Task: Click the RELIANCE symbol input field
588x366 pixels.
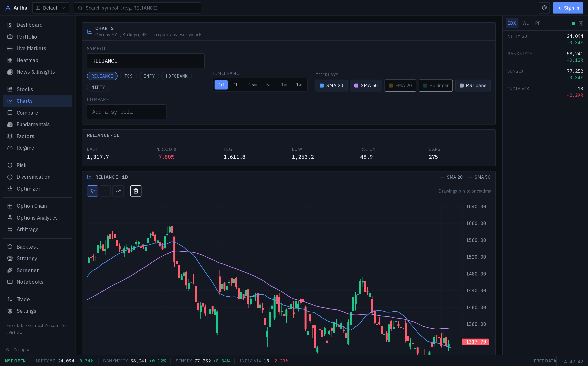Action: 145,61
